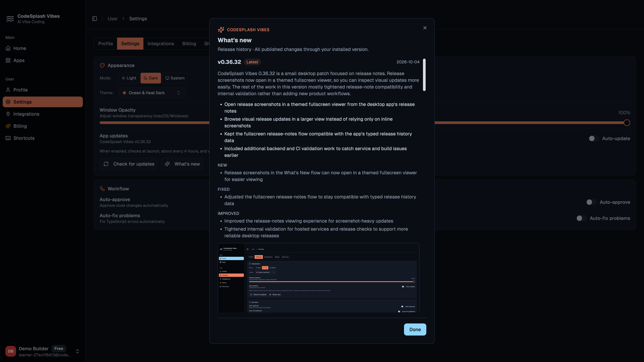
Task: Click the release notes scrollbar
Action: pos(424,75)
